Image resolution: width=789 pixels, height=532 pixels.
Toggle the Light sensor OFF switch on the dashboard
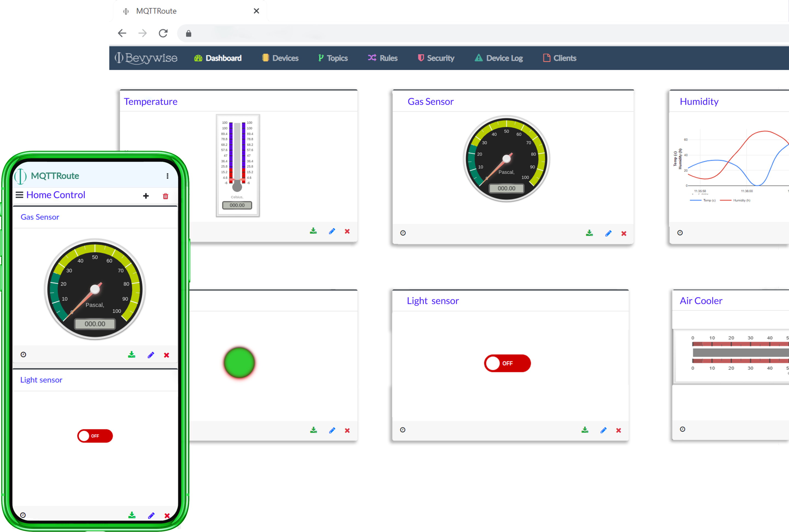click(x=507, y=363)
